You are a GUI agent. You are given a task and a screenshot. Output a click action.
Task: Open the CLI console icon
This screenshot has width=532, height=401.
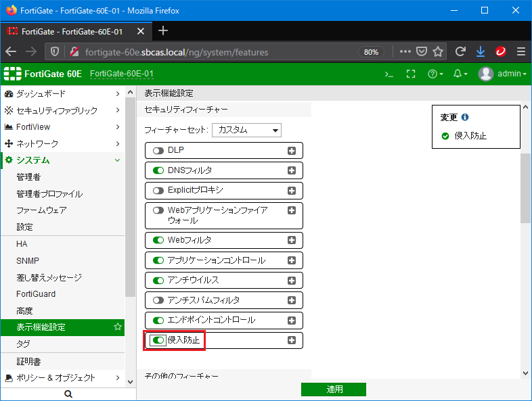pos(389,74)
